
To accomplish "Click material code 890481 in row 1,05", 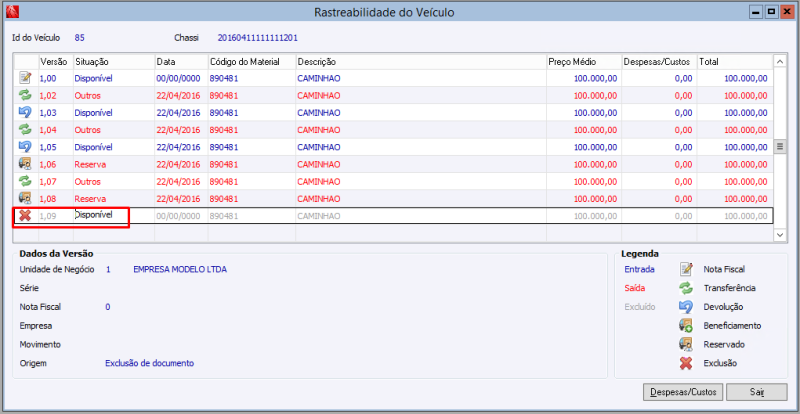I will point(223,147).
